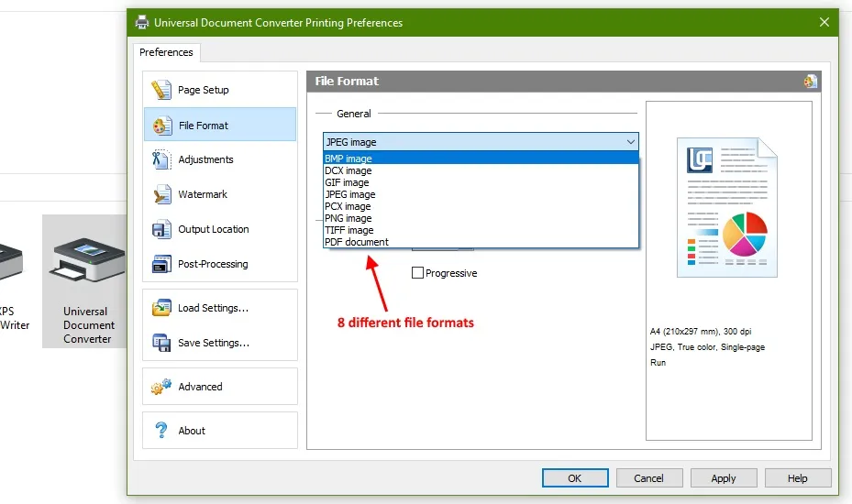Choose TIFF image from the list
The image size is (852, 504).
pos(481,230)
